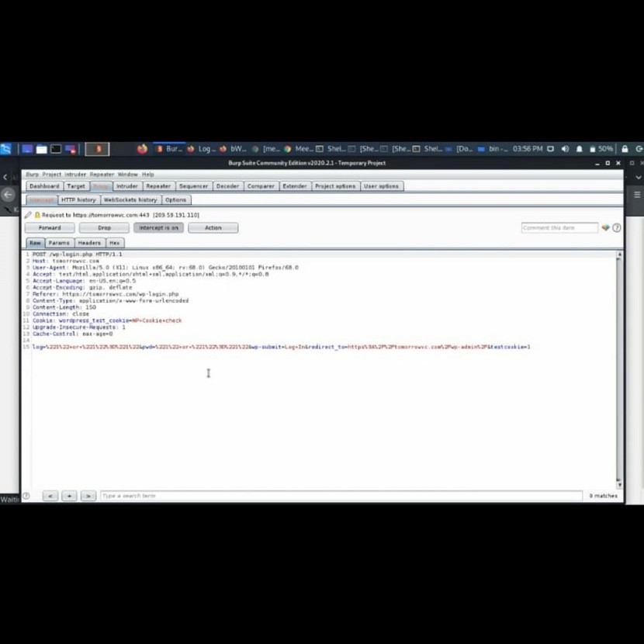Switch to the [Do... taskbar window
This screenshot has height=644, width=644.
pos(459,149)
